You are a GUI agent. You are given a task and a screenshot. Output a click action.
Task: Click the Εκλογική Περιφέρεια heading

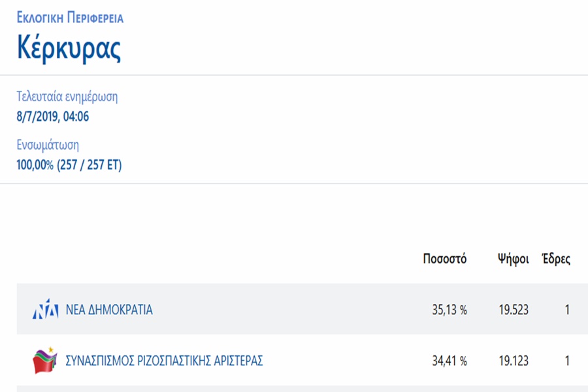click(x=70, y=18)
